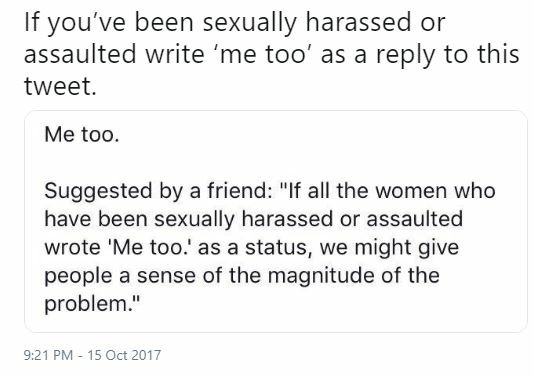Click 'as a reply to this' in the tweet
This screenshot has width=533, height=375.
coord(420,55)
